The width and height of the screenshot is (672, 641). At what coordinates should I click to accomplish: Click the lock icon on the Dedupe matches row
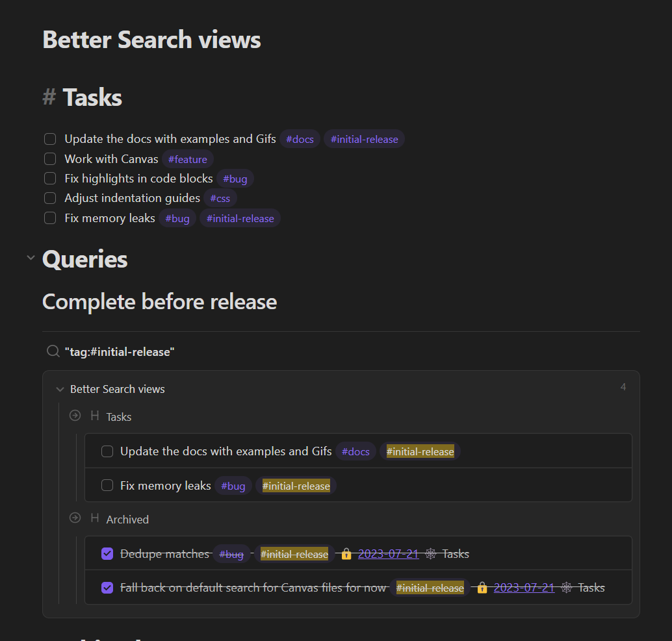click(x=346, y=553)
